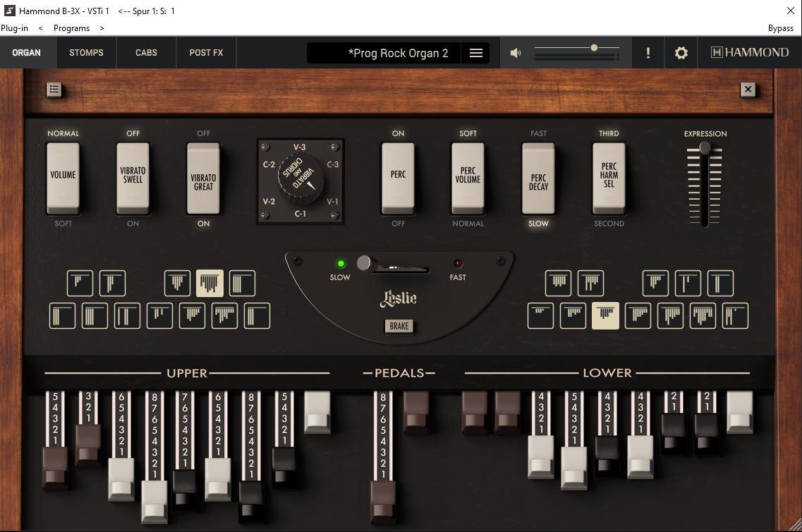Viewport: 802px width, 532px height.
Task: Go to previous program with left arrow
Action: [41, 28]
